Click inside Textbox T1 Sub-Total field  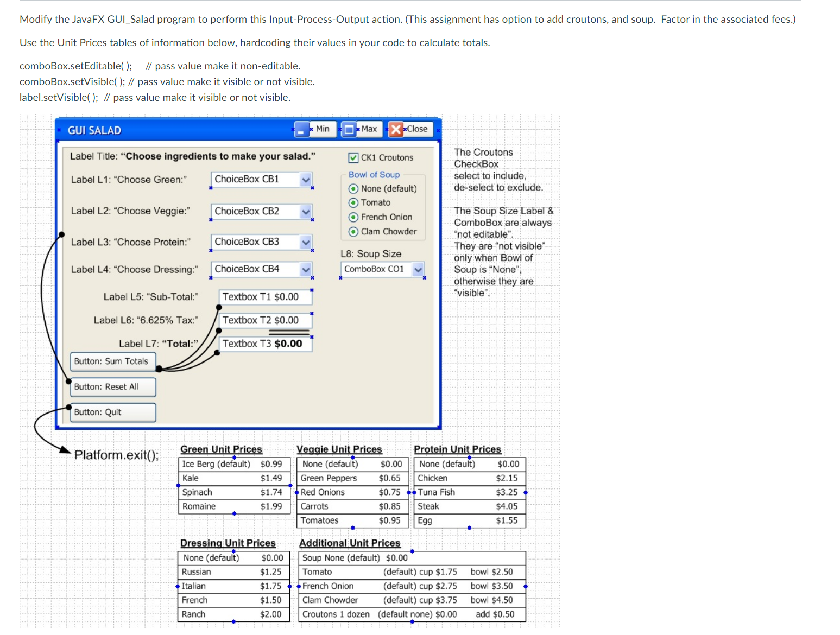pos(264,297)
